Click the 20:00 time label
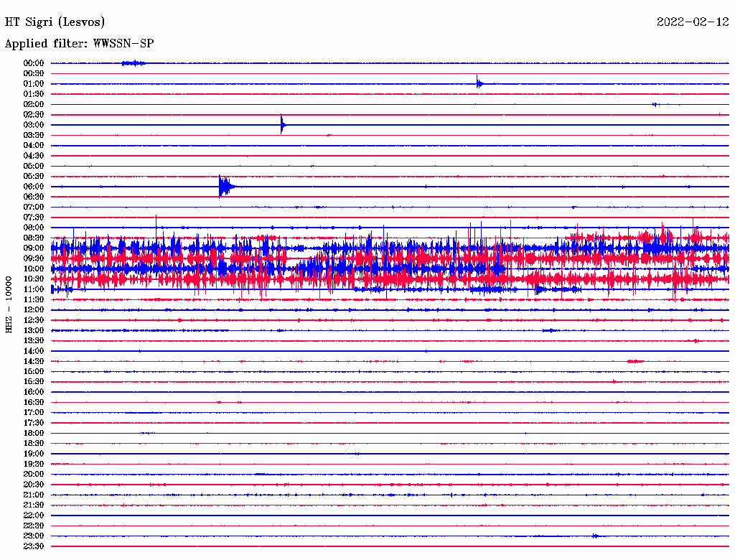Image resolution: width=735 pixels, height=560 pixels. [x=34, y=475]
